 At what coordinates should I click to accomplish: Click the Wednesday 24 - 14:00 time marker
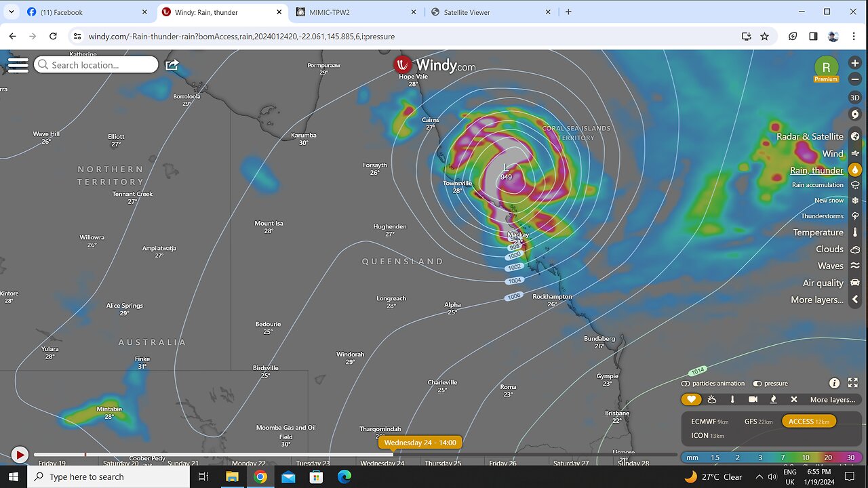(420, 443)
